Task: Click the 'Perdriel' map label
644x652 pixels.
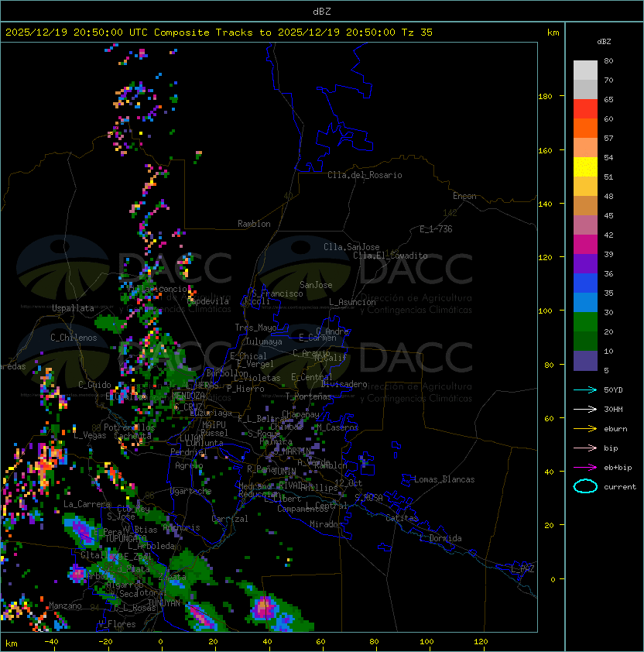Action: pos(189,451)
